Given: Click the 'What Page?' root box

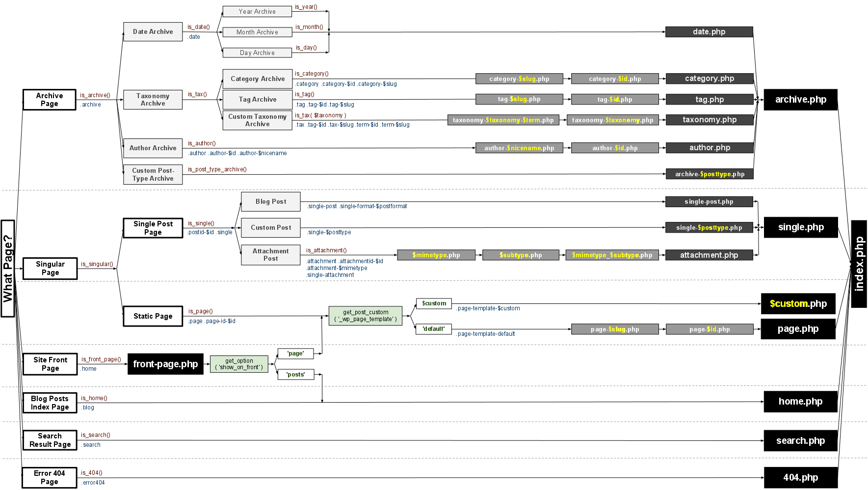Looking at the screenshot, I should [8, 269].
